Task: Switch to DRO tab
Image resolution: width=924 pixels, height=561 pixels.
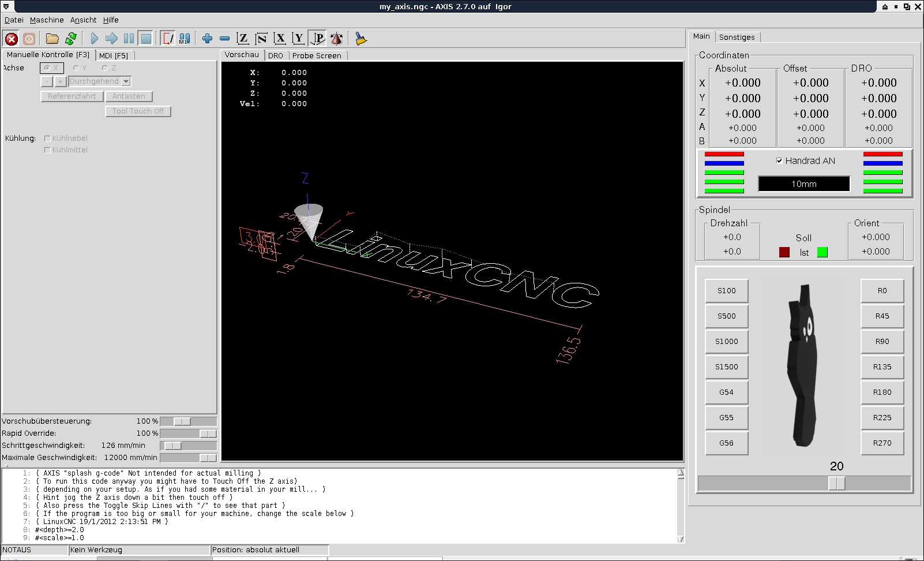Action: [276, 55]
